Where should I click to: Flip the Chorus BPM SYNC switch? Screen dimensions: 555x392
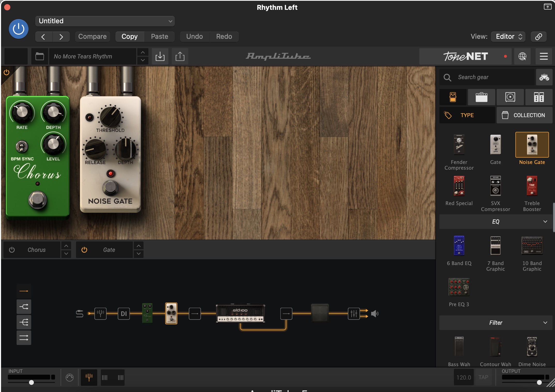tap(22, 147)
